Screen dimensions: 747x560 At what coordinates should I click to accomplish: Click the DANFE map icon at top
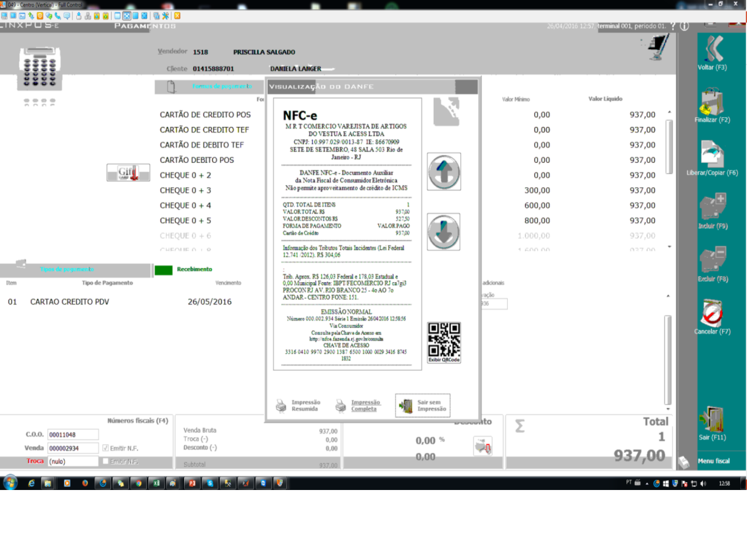pyautogui.click(x=447, y=111)
